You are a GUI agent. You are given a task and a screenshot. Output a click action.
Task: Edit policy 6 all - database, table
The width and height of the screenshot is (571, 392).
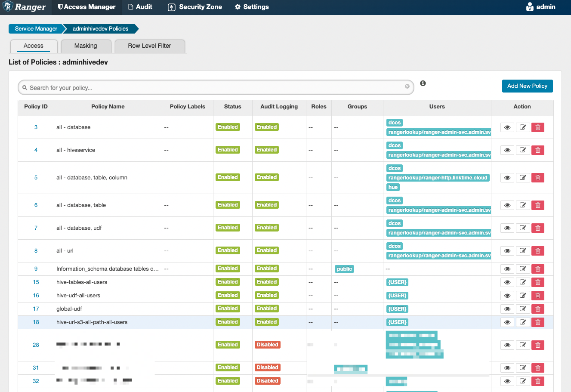pos(523,205)
